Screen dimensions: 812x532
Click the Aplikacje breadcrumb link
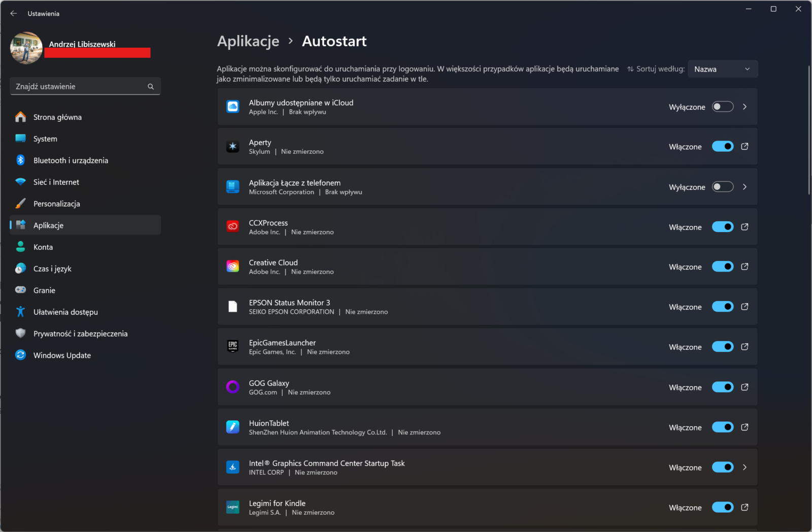tap(248, 41)
